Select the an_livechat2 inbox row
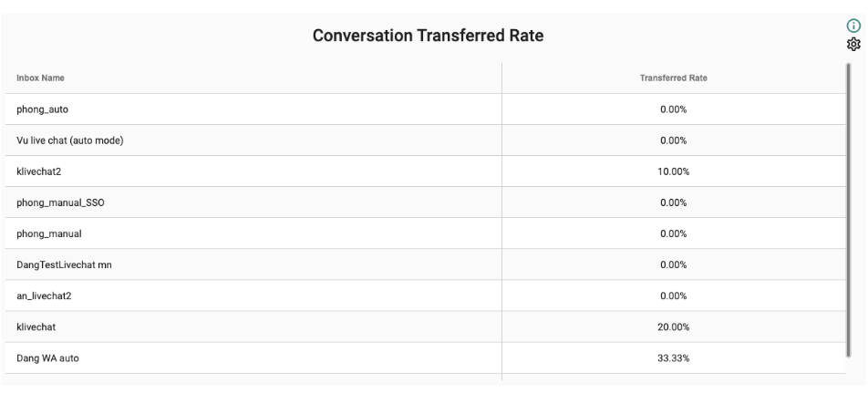Viewport: 868px width, 394px height. pyautogui.click(x=425, y=295)
